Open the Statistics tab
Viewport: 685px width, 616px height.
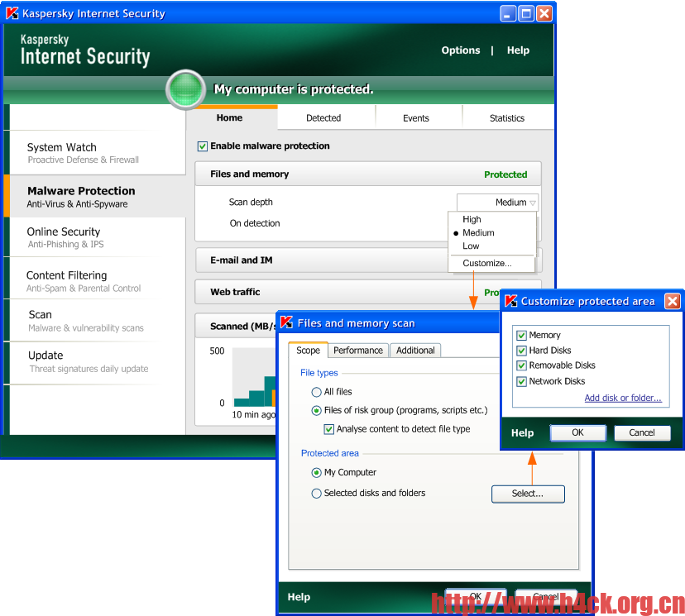507,118
